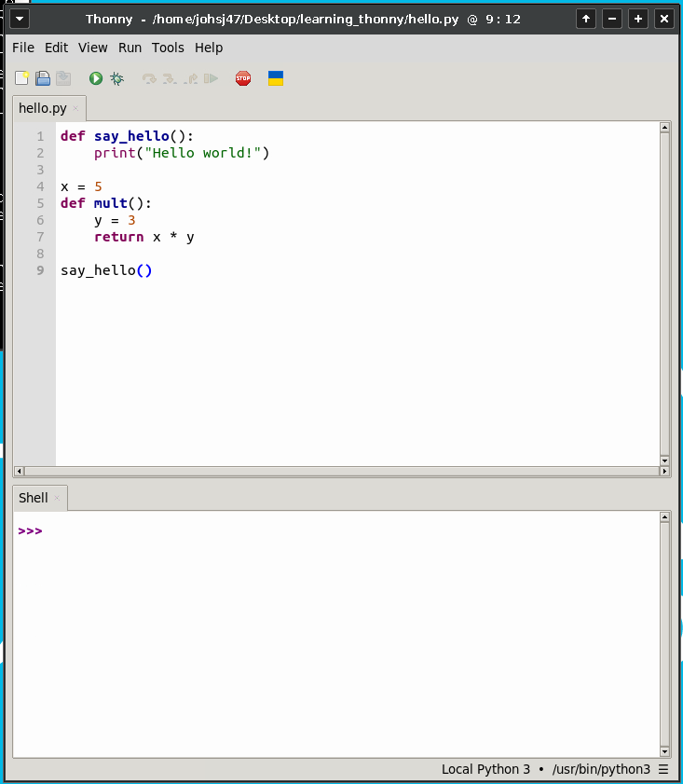The image size is (683, 784).
Task: Click line number 9 in the gutter
Action: tap(40, 270)
